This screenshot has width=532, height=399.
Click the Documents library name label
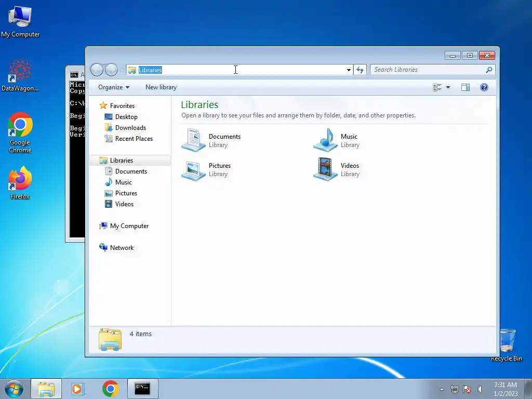(224, 137)
